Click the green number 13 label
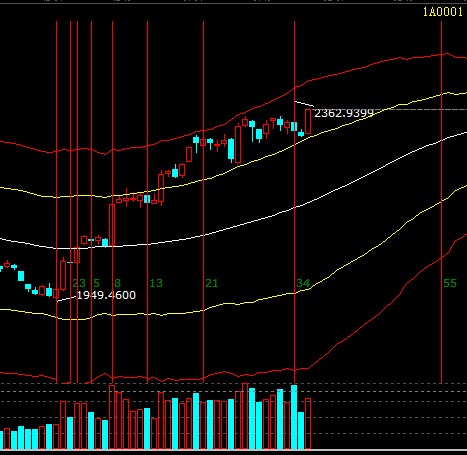The width and height of the screenshot is (467, 455). pos(156,283)
